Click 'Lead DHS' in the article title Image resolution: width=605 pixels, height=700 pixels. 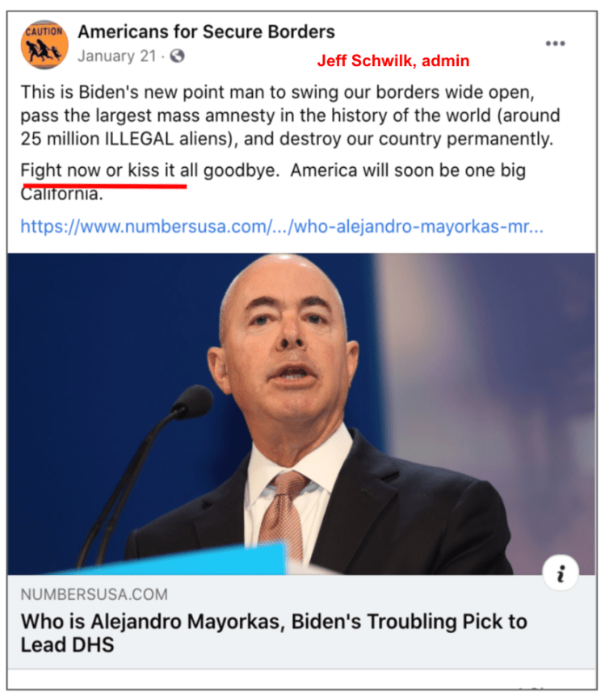point(67,645)
